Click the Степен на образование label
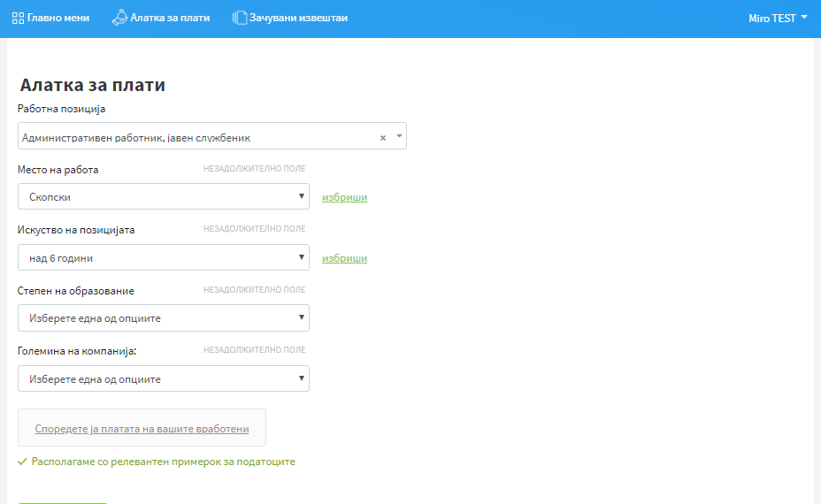821x504 pixels. 76,291
